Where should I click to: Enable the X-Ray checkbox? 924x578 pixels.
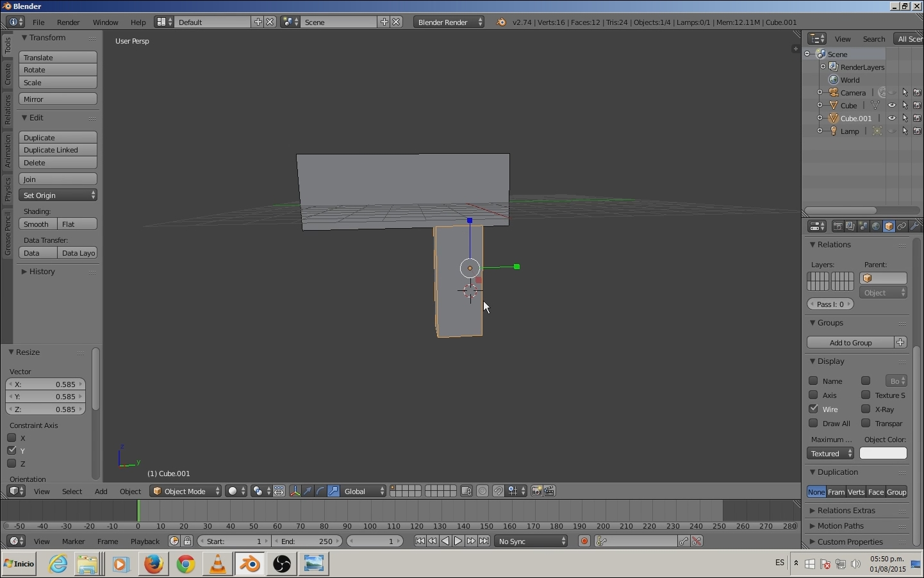point(866,409)
